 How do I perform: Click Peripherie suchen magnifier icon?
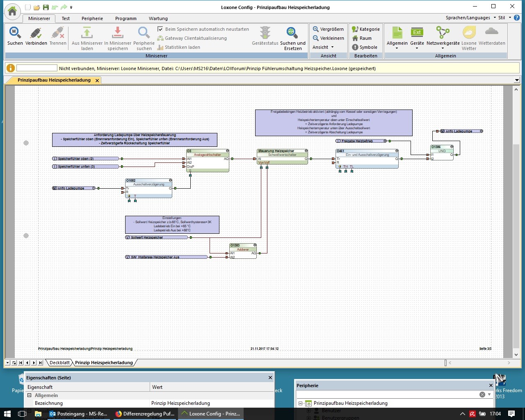tap(144, 32)
